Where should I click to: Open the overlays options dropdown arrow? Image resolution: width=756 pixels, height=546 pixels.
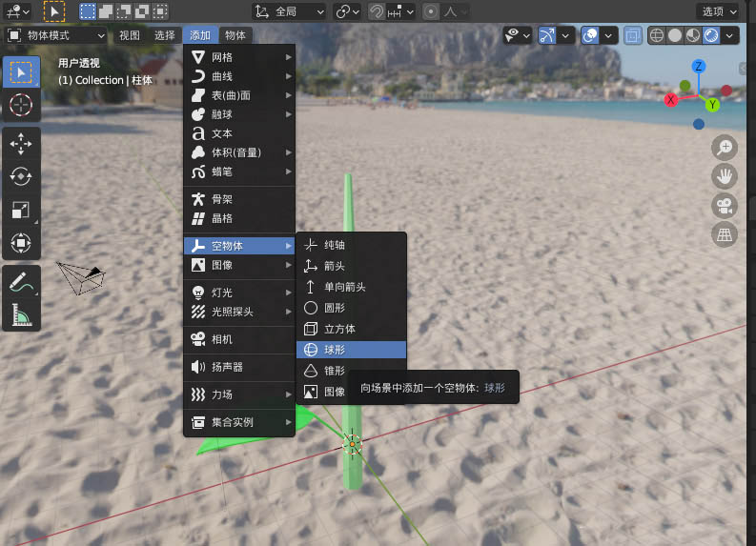pos(608,35)
